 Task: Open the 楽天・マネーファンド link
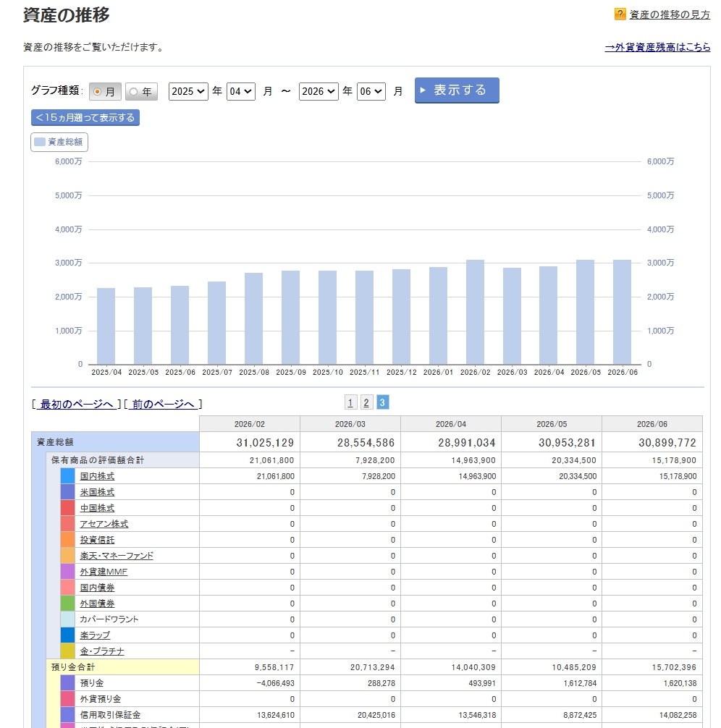[116, 555]
